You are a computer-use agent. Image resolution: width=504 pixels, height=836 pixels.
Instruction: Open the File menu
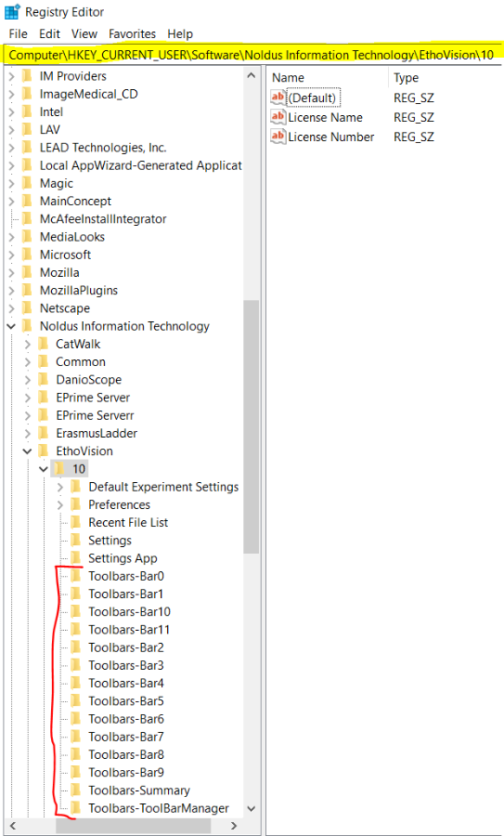click(19, 34)
